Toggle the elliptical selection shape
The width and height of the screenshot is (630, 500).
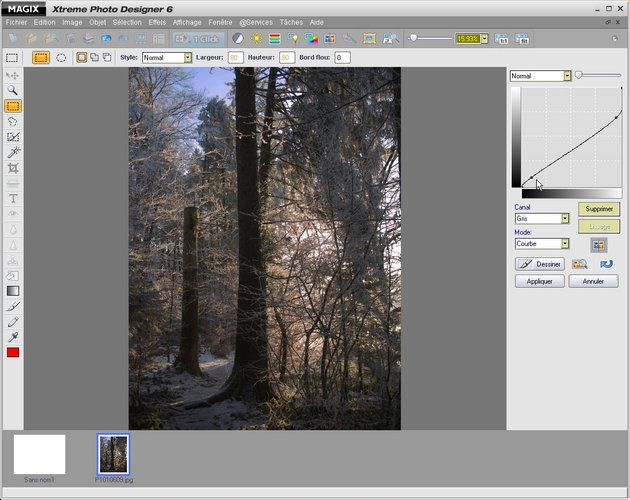(x=61, y=58)
